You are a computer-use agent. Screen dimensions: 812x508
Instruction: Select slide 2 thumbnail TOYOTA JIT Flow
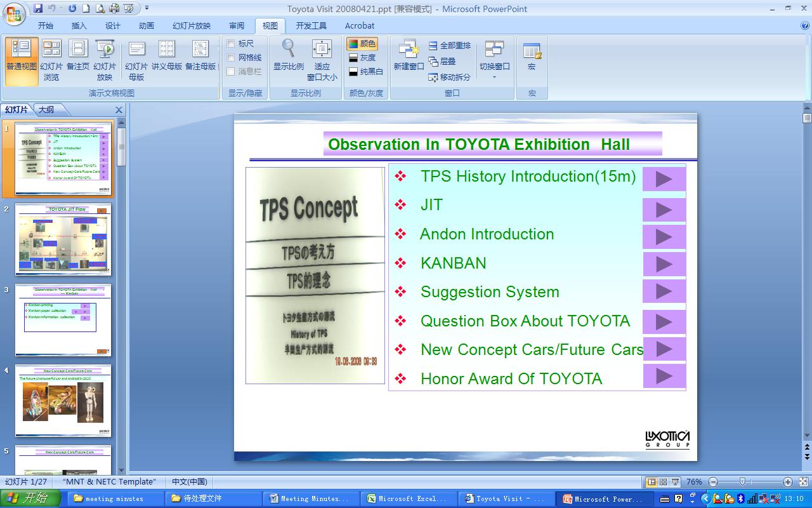pyautogui.click(x=63, y=239)
